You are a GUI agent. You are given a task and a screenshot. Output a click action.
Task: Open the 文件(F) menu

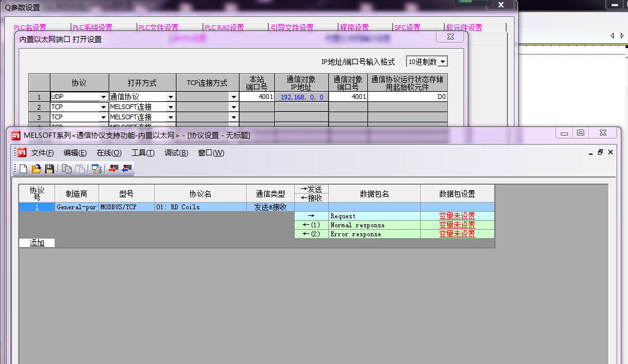pyautogui.click(x=42, y=153)
